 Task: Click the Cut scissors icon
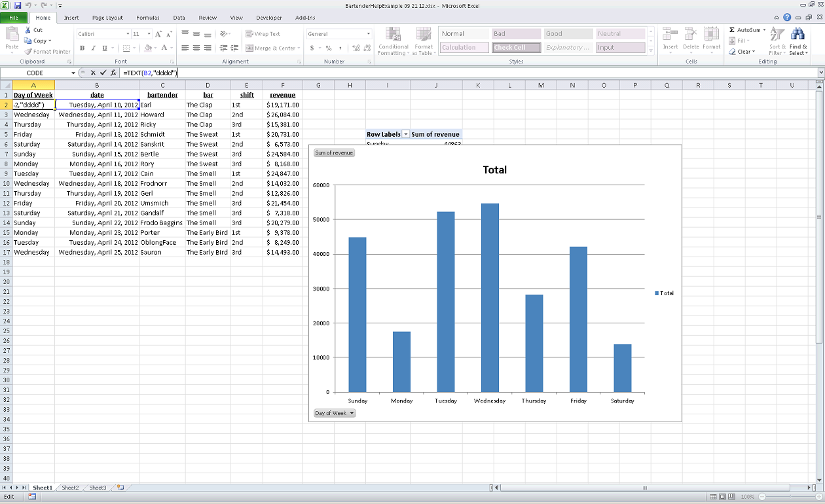pyautogui.click(x=28, y=30)
